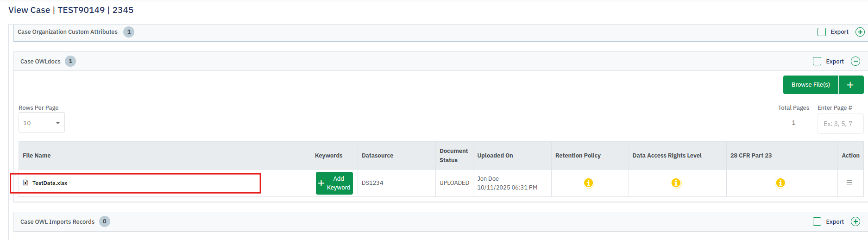Collapse the Case OWLdocs section
This screenshot has width=868, height=240.
(855, 61)
